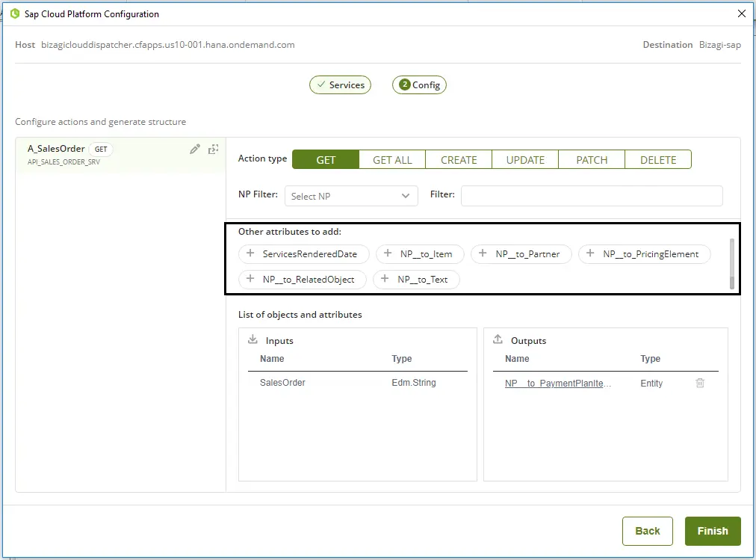The image size is (756, 560).
Task: Click the Outputs Name column header
Action: pos(517,359)
